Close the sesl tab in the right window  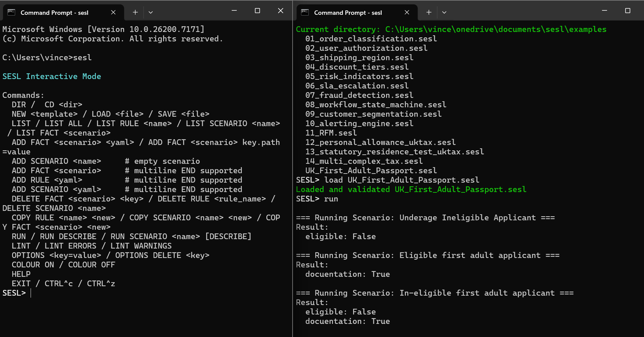pyautogui.click(x=407, y=12)
